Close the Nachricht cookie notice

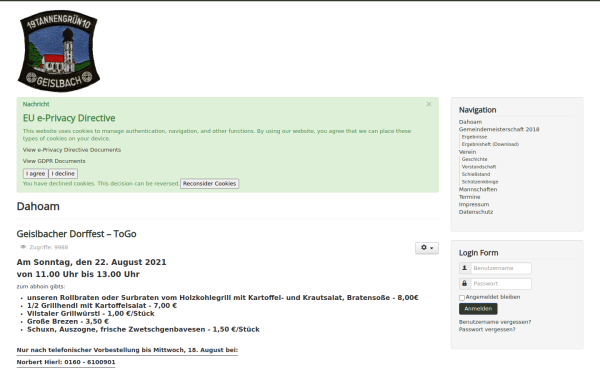point(429,104)
